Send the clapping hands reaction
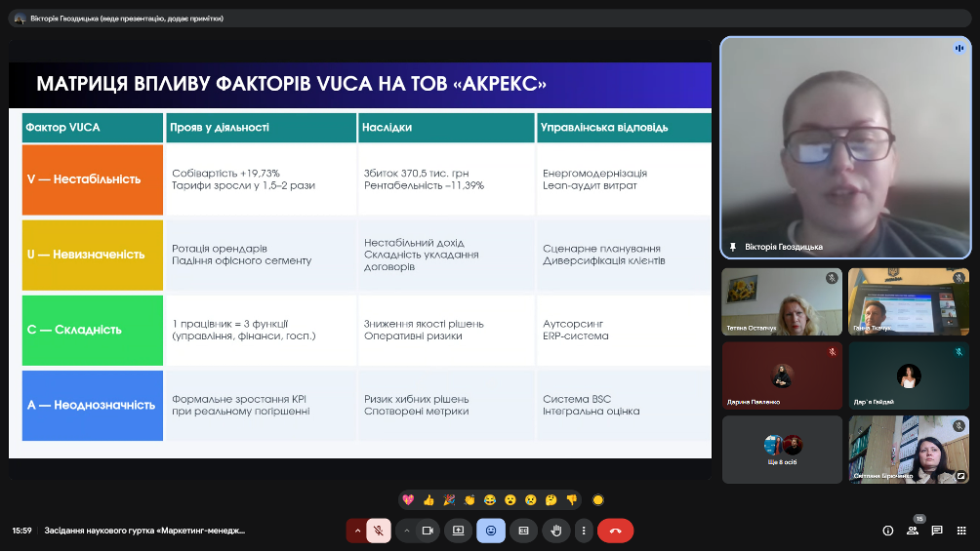Image resolution: width=980 pixels, height=552 pixels. 470,500
